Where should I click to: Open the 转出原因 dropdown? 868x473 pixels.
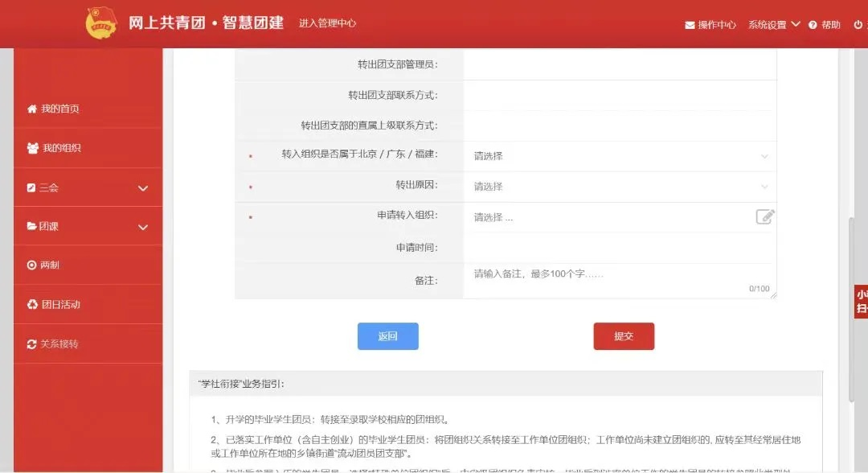click(x=619, y=187)
